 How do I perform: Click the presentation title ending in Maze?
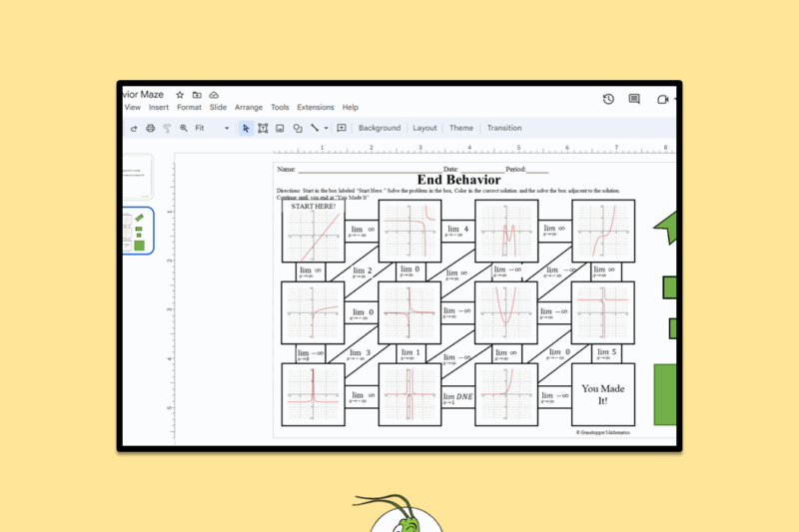[143, 95]
